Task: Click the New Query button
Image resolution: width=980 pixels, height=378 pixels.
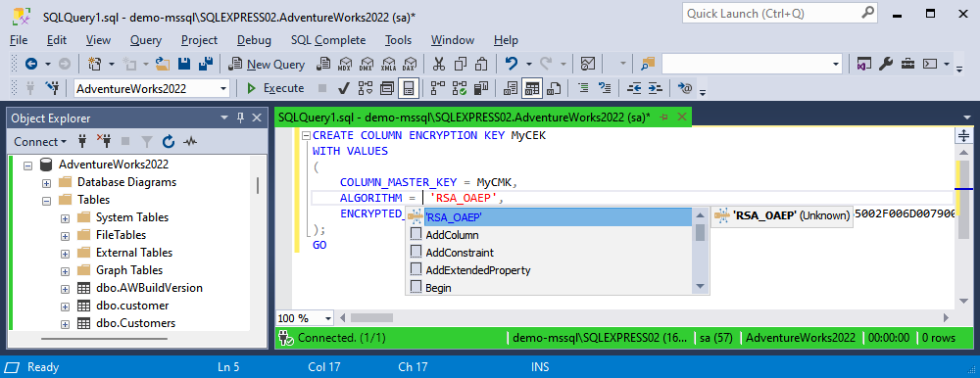Action: coord(267,64)
